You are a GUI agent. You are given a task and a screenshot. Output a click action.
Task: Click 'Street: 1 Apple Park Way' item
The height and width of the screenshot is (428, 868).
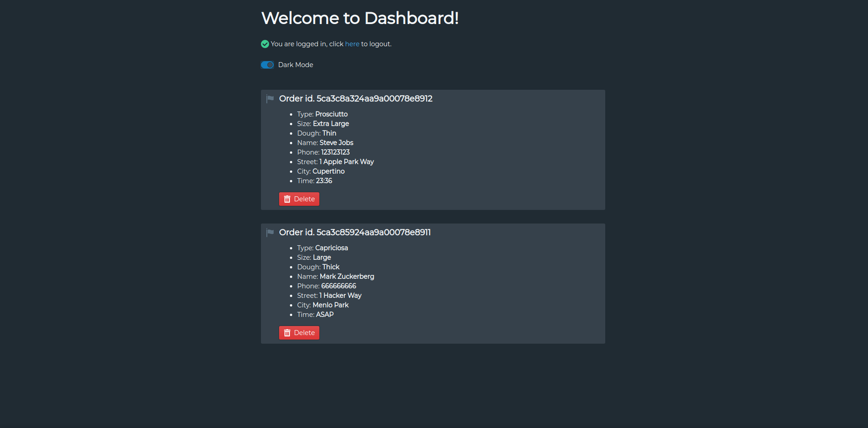335,162
